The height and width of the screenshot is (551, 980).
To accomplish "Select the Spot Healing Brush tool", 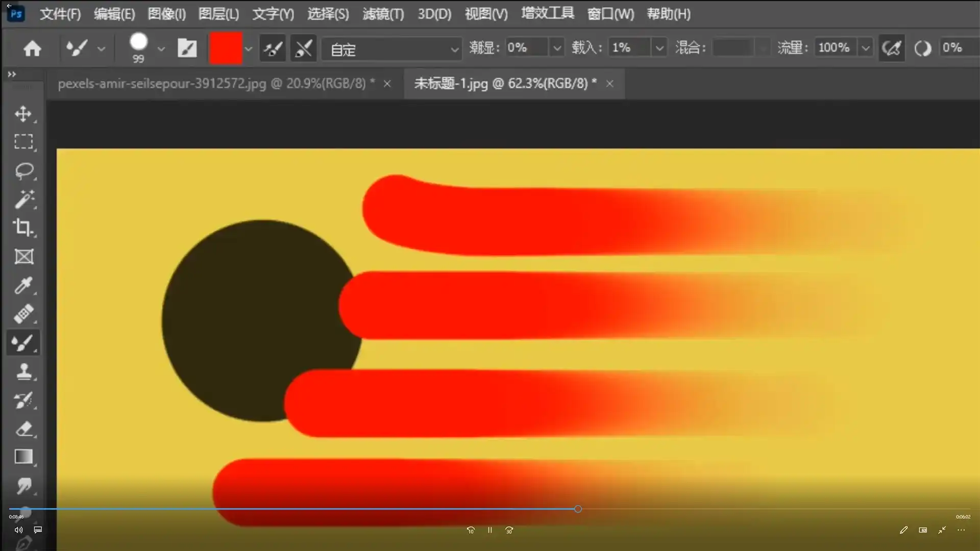I will [24, 314].
